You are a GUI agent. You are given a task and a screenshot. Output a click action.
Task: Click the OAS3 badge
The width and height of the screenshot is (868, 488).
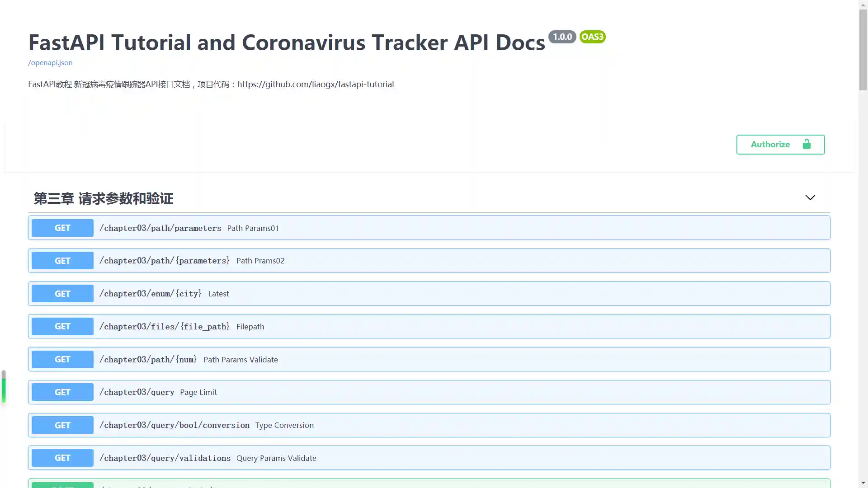click(592, 37)
